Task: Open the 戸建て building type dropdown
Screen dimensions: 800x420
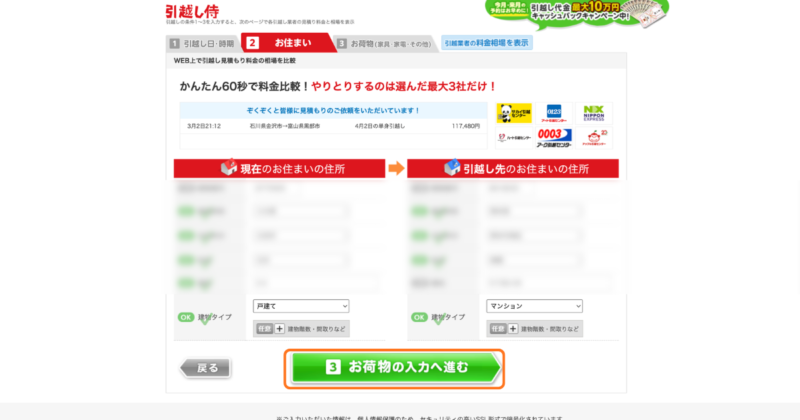Action: [301, 306]
